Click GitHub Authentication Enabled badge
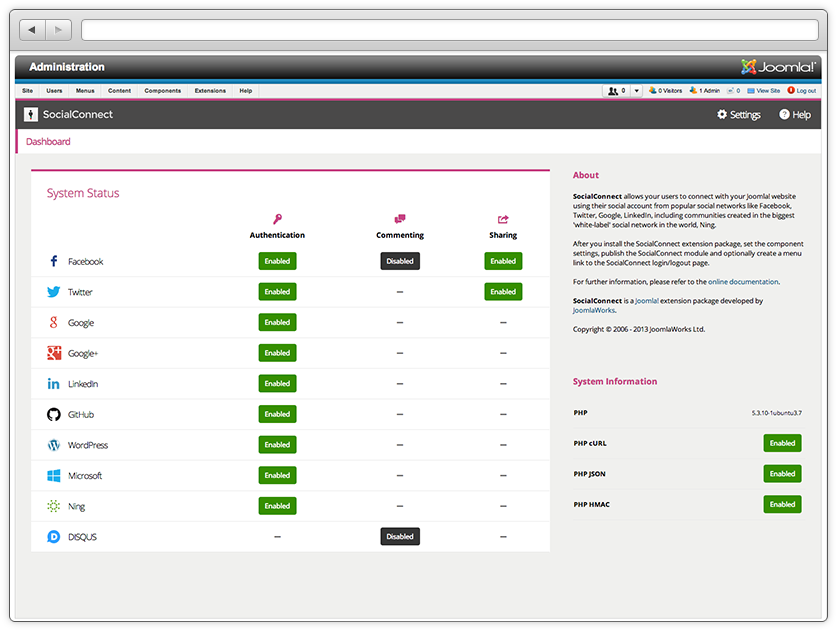 pyautogui.click(x=277, y=414)
